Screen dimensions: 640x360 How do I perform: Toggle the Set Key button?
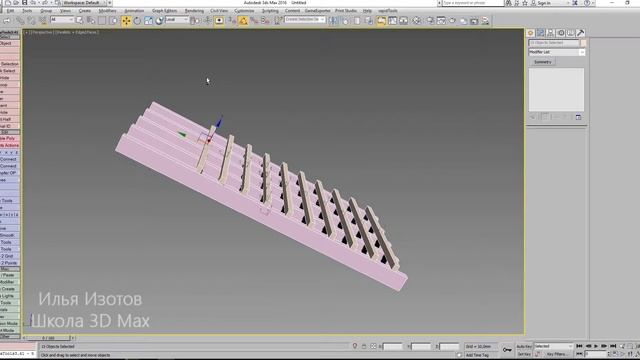524,354
